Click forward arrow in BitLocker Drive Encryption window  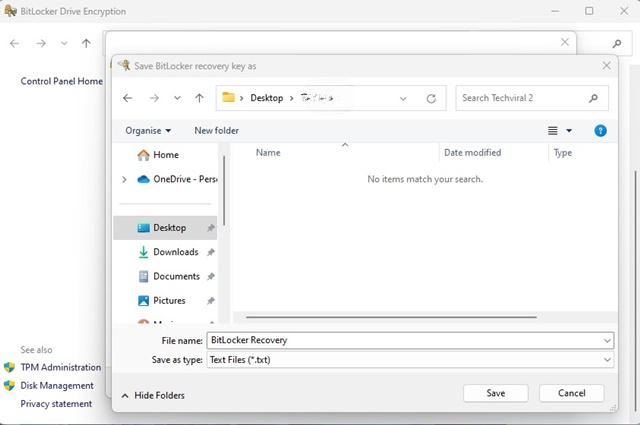click(41, 43)
